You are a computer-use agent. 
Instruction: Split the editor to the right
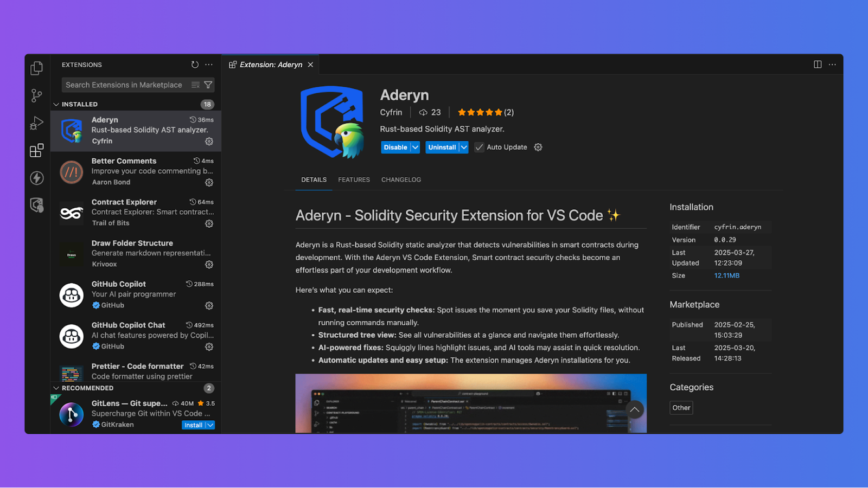818,65
